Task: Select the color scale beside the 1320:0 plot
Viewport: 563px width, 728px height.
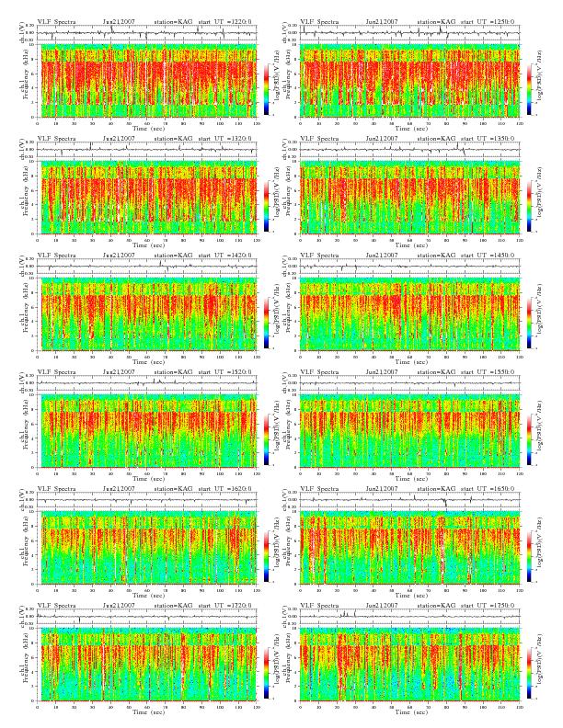Action: 266,206
